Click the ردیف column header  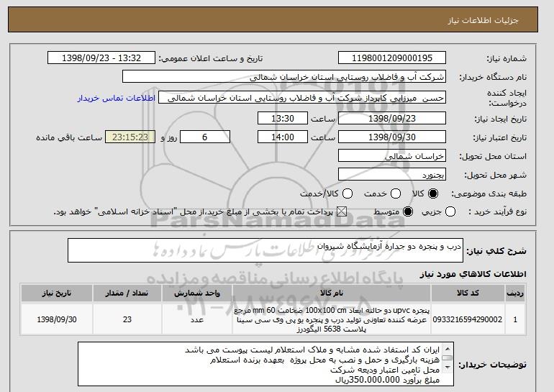pos(515,293)
